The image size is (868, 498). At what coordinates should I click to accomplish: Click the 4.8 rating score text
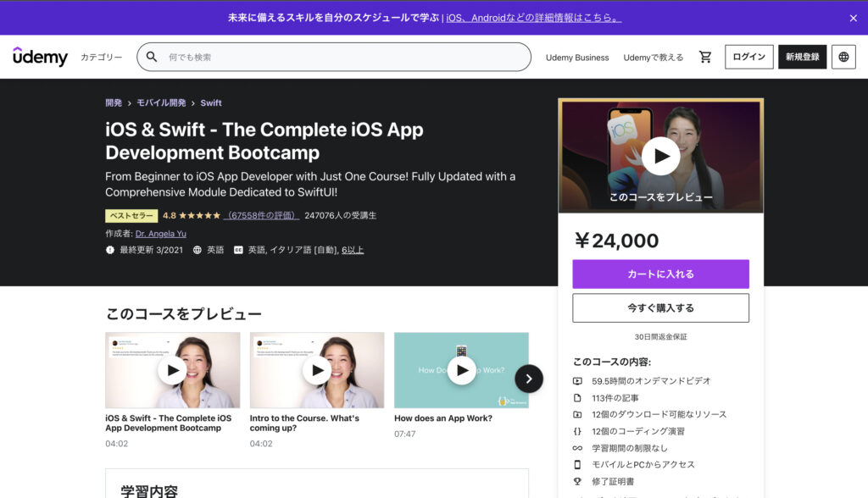pyautogui.click(x=170, y=215)
